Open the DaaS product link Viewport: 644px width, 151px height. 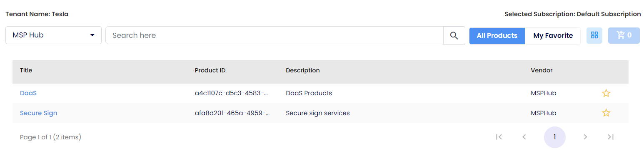click(28, 93)
